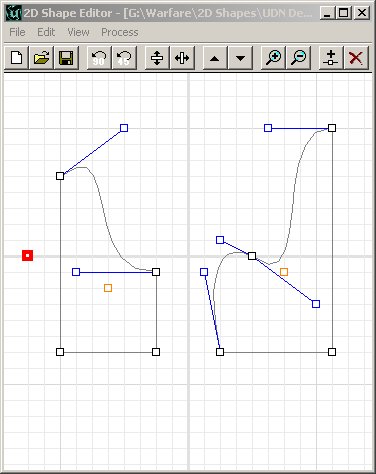Close the 2D Shape Editor window
This screenshot has width=376, height=474.
coord(361,13)
